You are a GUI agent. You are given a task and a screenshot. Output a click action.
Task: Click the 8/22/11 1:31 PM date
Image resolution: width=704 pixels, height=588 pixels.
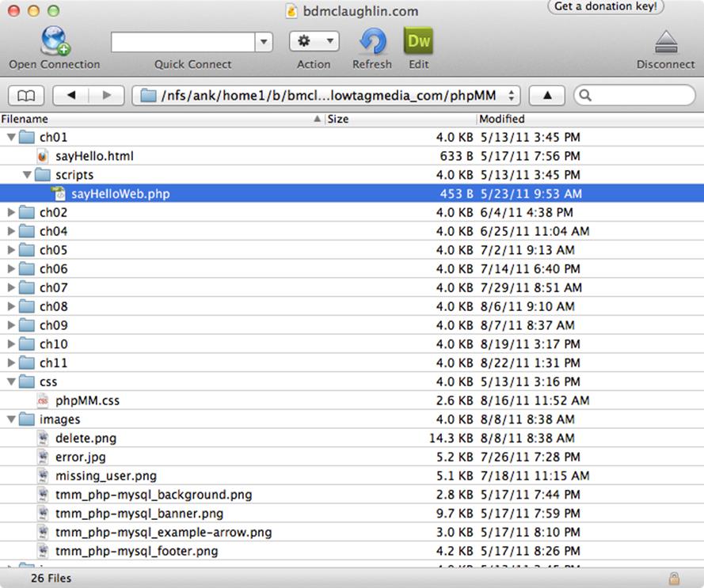click(531, 362)
